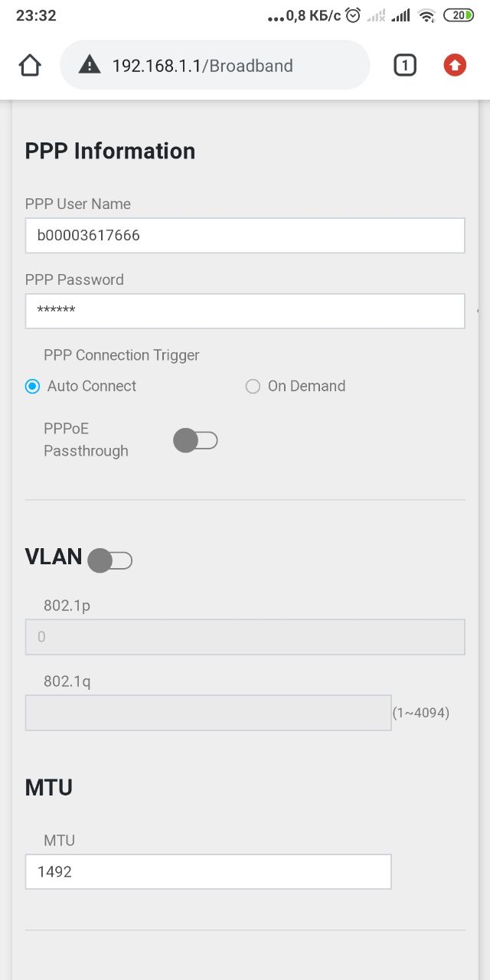Tap the mobile signal strength icon
The height and width of the screenshot is (980, 490).
tap(400, 15)
